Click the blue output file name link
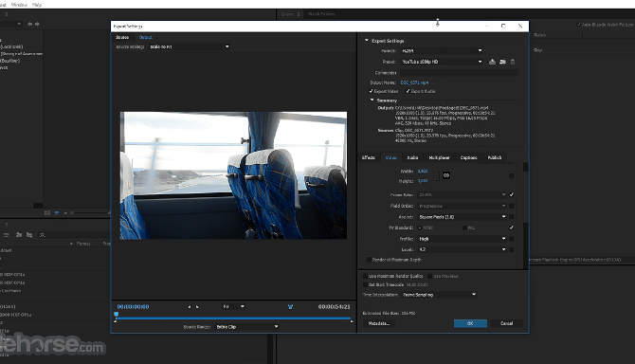635x364 pixels. [414, 82]
